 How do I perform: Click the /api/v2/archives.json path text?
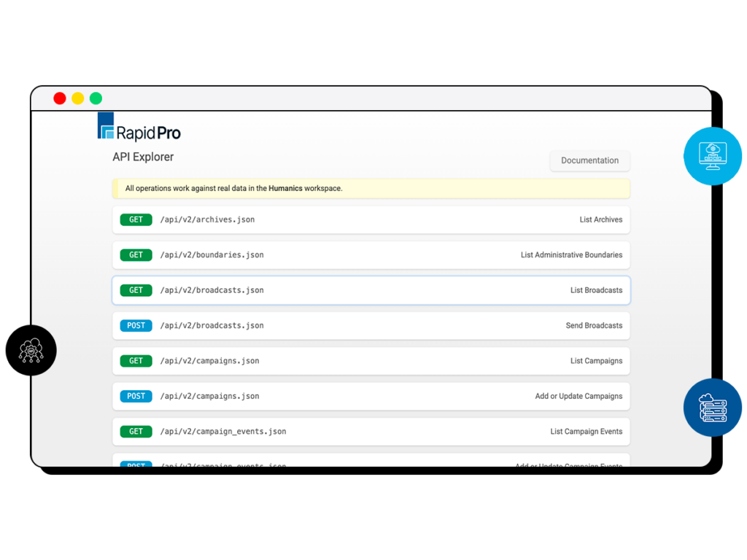(207, 219)
